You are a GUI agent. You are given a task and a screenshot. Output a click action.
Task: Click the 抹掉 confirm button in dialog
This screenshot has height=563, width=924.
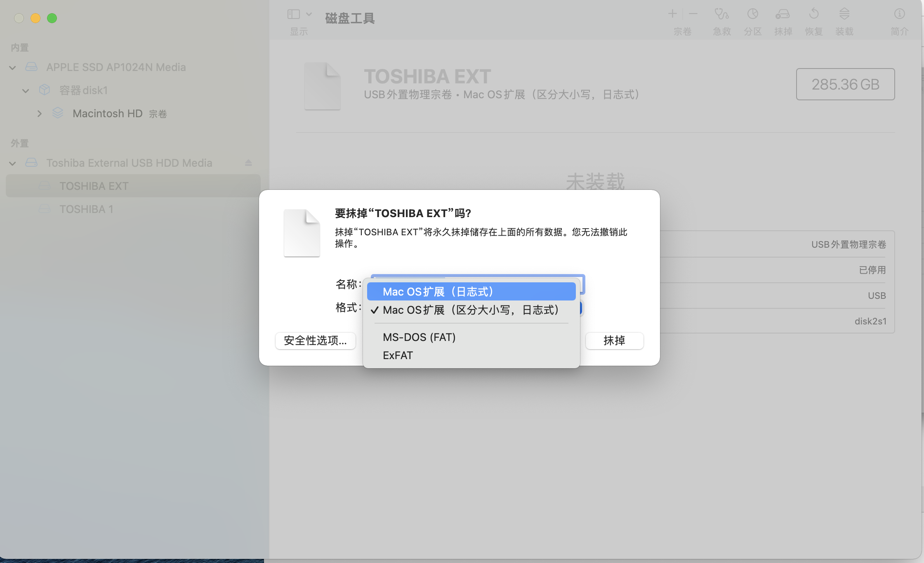point(614,341)
